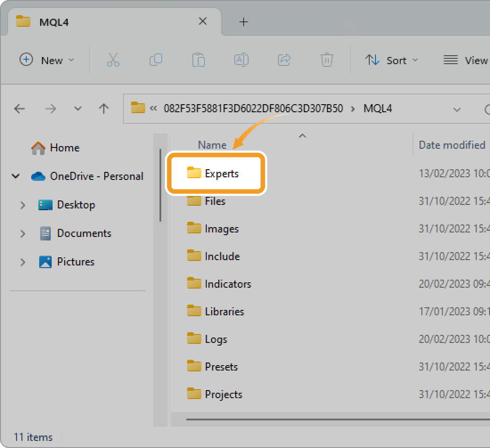
Task: Click the Paste clipboard icon
Action: pos(198,60)
